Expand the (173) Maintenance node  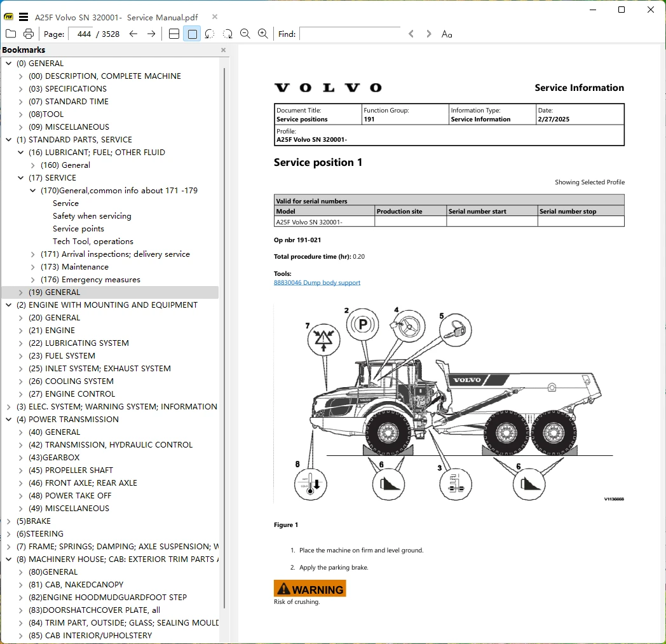[32, 267]
